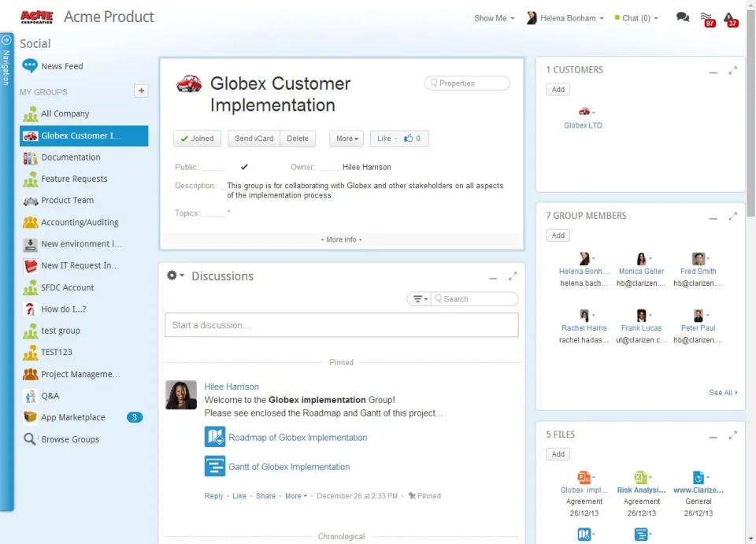Image resolution: width=756 pixels, height=544 pixels.
Task: Open the More dropdown in group actions
Action: point(346,139)
